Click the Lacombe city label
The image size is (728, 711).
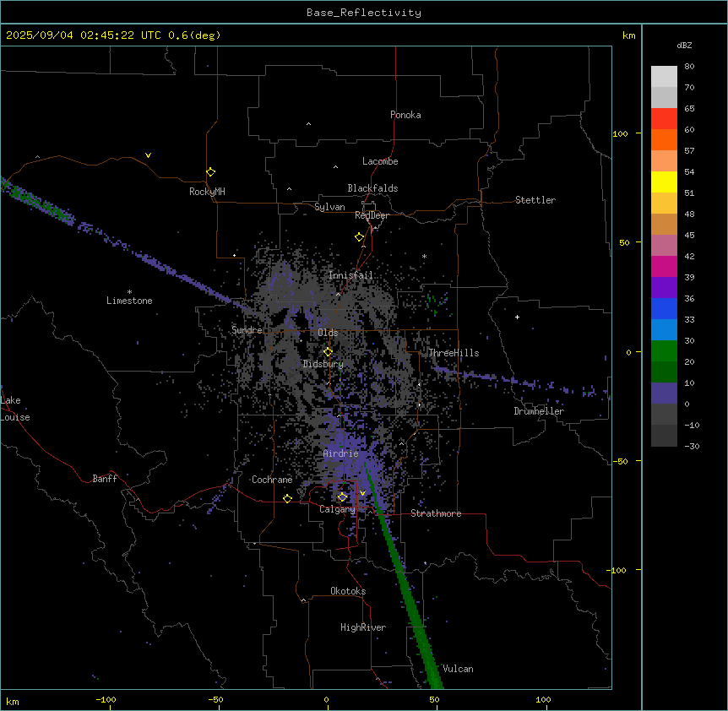pyautogui.click(x=380, y=161)
